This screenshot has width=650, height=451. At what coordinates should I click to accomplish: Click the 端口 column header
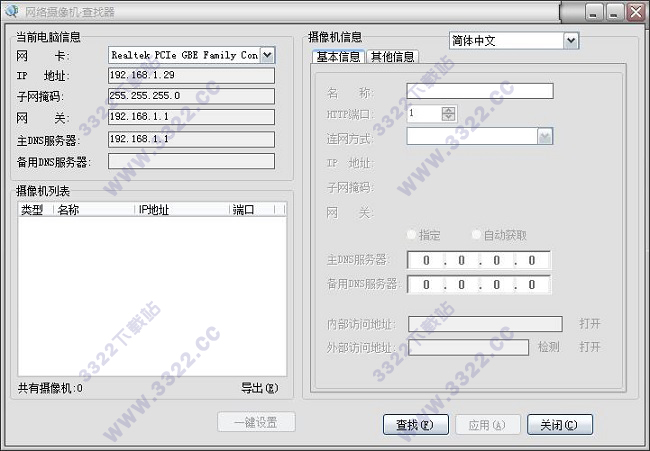pyautogui.click(x=252, y=210)
